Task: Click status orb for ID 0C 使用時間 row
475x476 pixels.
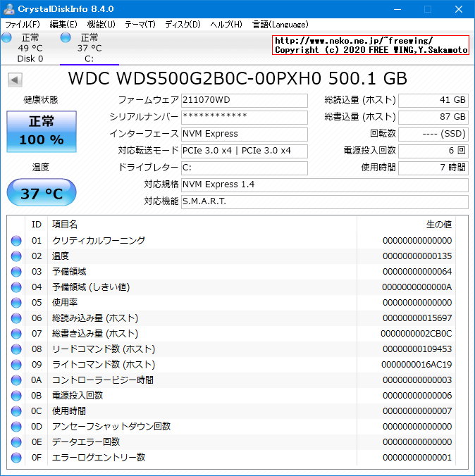Action: pos(16,411)
